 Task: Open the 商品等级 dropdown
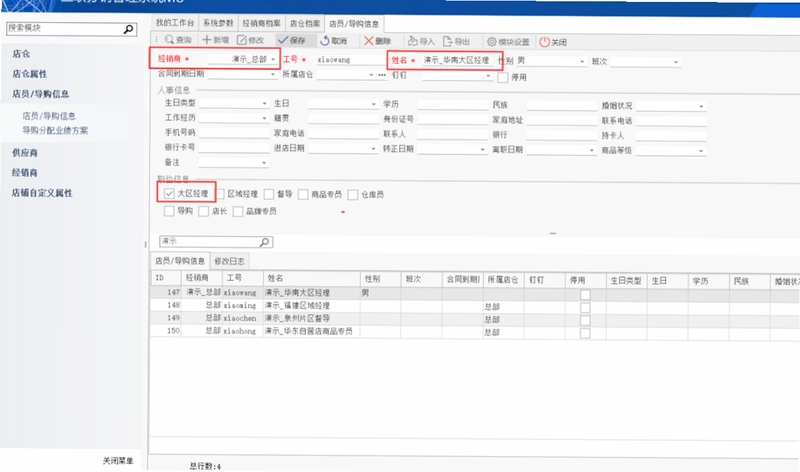pos(702,151)
